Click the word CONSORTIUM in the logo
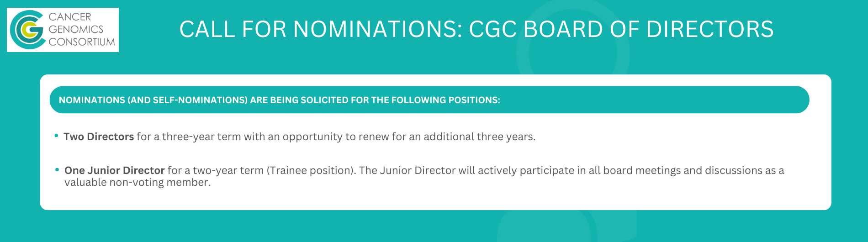 click(x=82, y=42)
